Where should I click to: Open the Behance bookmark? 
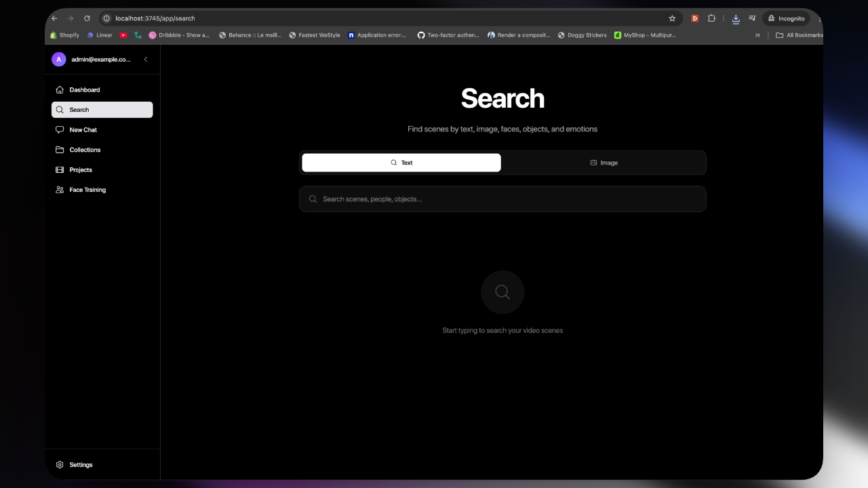(x=250, y=35)
